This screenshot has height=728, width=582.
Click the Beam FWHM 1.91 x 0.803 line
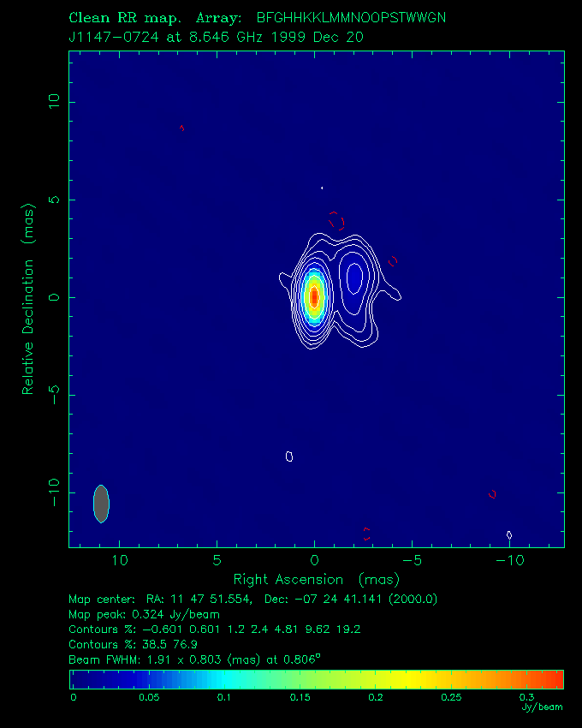[194, 659]
